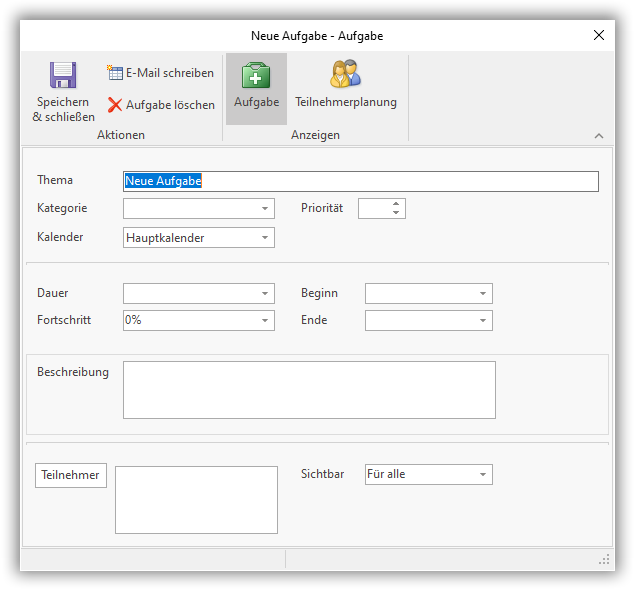Click the Teilnehmer list box
The width and height of the screenshot is (635, 591).
click(x=196, y=500)
